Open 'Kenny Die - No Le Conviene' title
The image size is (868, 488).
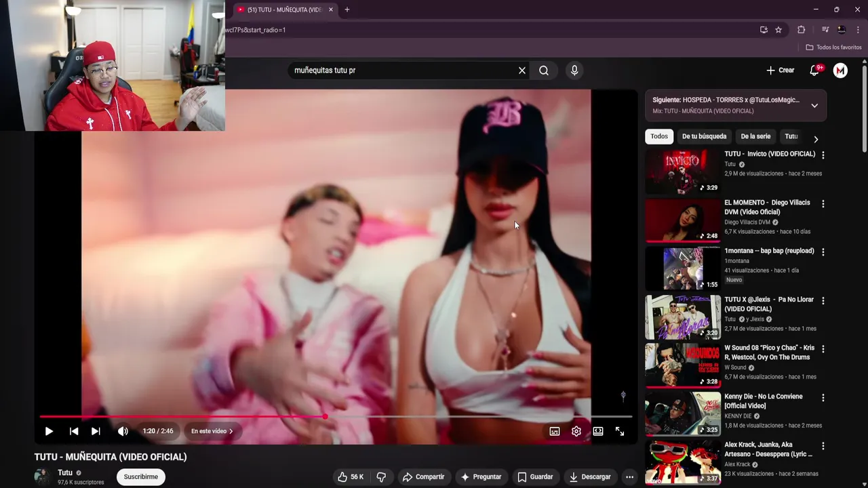tap(764, 401)
